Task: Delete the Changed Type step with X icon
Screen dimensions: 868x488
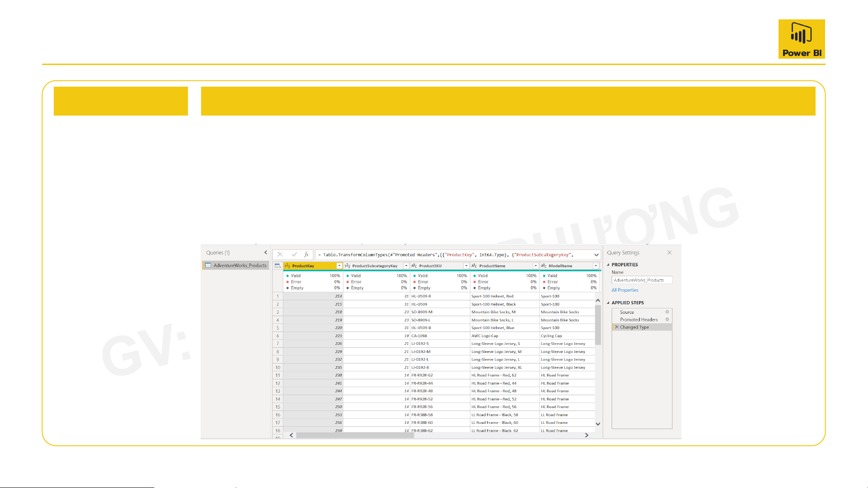Action: click(x=617, y=327)
